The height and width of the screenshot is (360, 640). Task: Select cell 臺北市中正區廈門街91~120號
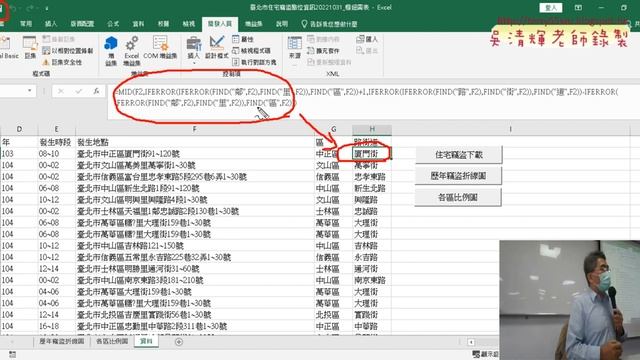click(195, 154)
